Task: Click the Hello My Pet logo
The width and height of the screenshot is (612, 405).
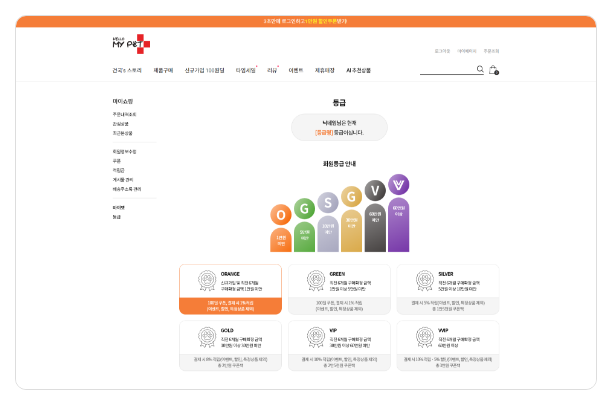Action: tap(130, 43)
